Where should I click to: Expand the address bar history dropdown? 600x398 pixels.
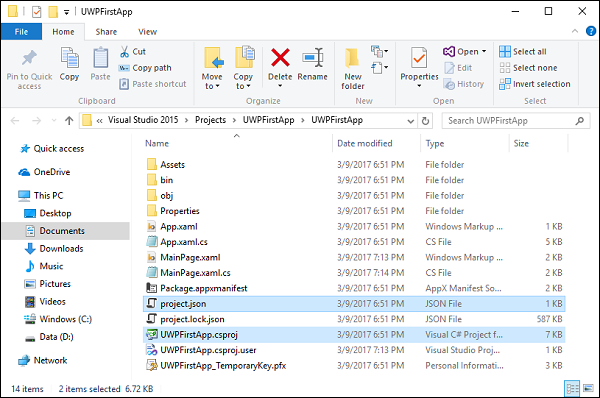411,121
